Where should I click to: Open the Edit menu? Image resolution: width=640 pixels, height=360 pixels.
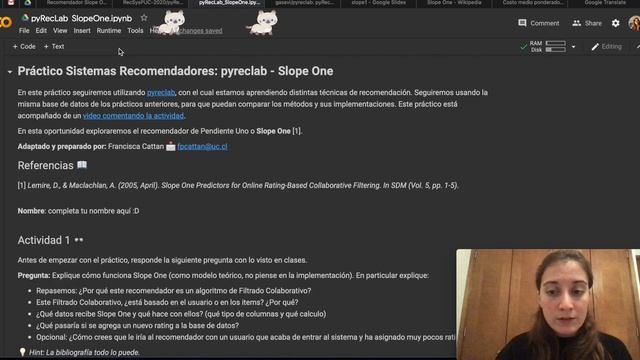coord(41,31)
